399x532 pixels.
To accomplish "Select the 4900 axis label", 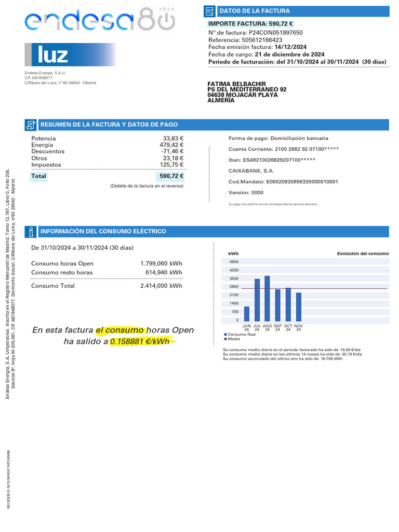I will pos(234,262).
